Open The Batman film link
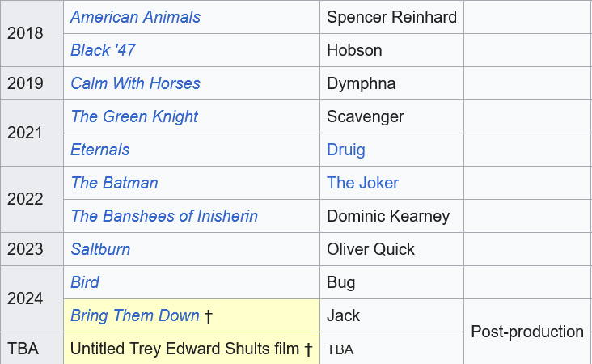This screenshot has height=364, width=592. point(114,183)
